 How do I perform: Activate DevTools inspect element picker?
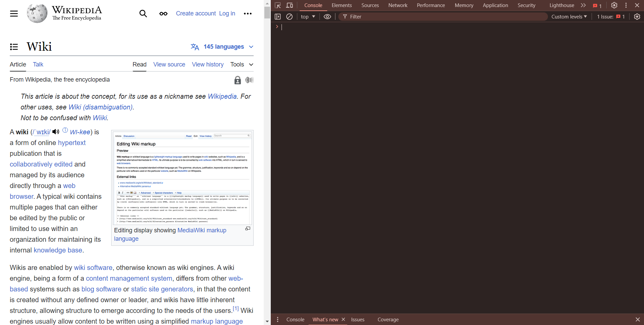(277, 5)
